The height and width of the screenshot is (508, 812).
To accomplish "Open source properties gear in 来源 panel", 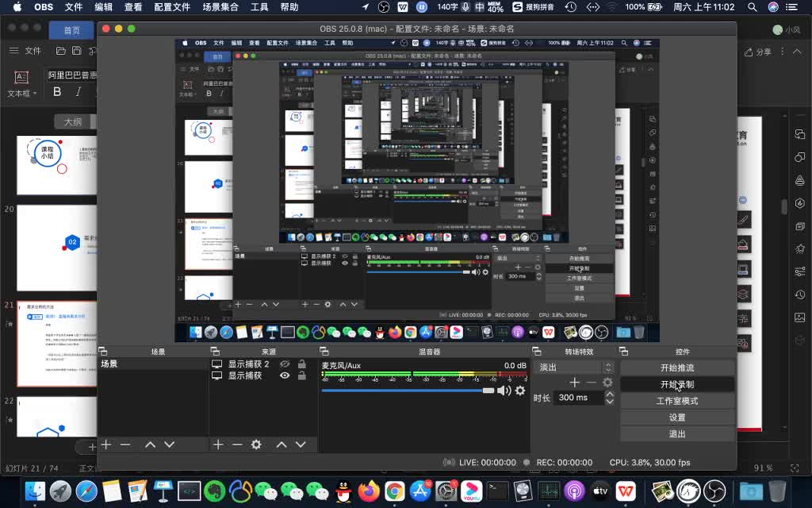I will pyautogui.click(x=256, y=444).
